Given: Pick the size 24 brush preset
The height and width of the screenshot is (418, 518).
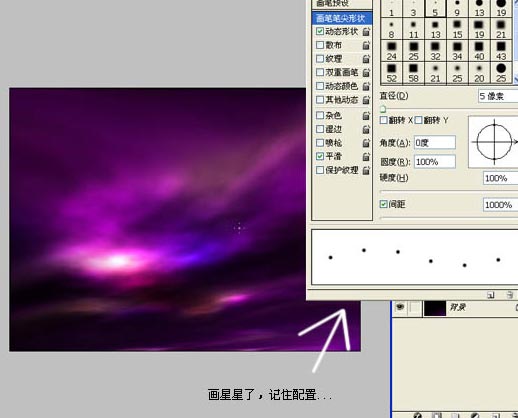Looking at the screenshot, I should 391,51.
